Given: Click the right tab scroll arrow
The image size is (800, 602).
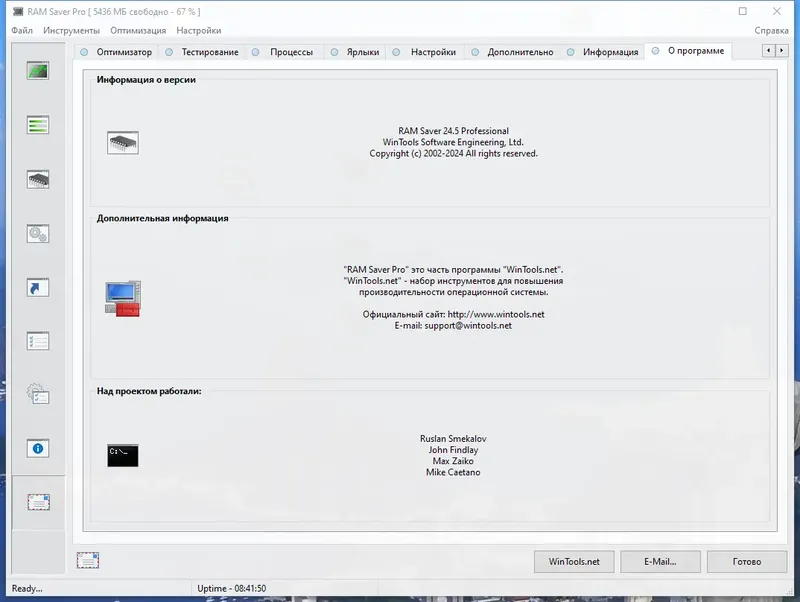Looking at the screenshot, I should coord(784,51).
